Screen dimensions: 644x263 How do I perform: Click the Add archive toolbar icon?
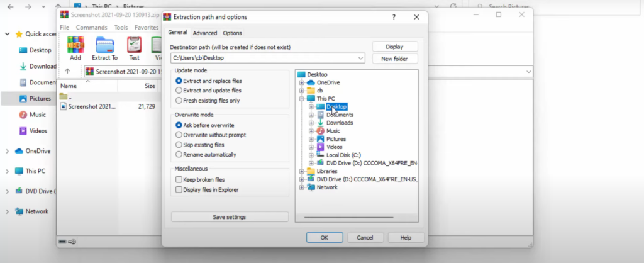(x=75, y=45)
